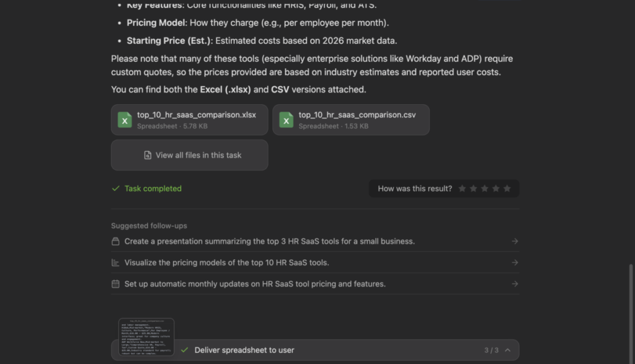This screenshot has width=635, height=364.
Task: Click the xlsx spreadsheet file icon
Action: pyautogui.click(x=125, y=120)
